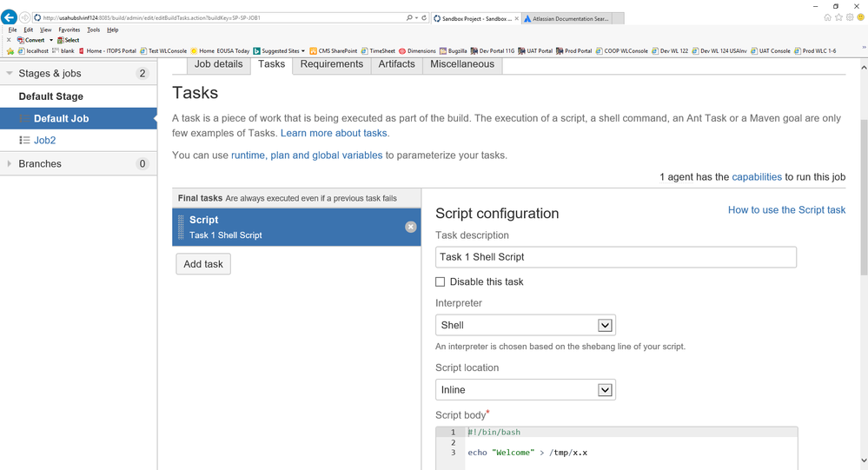868x470 pixels.
Task: Open Dev WL 124 USAInv bookmark
Action: click(719, 51)
